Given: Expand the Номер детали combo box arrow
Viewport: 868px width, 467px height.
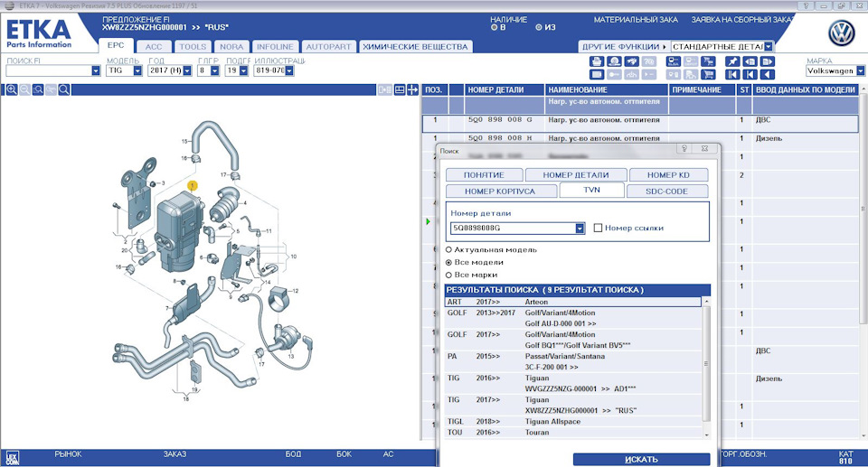Looking at the screenshot, I should point(580,228).
